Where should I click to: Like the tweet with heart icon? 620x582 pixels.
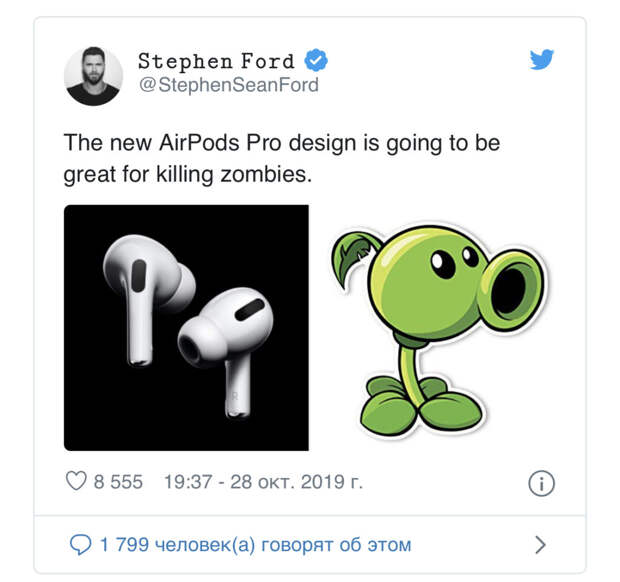point(76,481)
